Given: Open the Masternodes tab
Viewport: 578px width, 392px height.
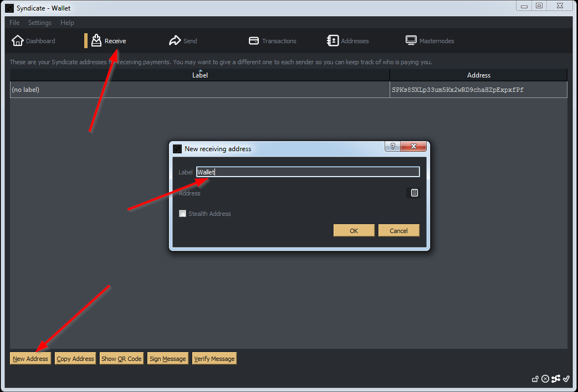Looking at the screenshot, I should coord(430,41).
